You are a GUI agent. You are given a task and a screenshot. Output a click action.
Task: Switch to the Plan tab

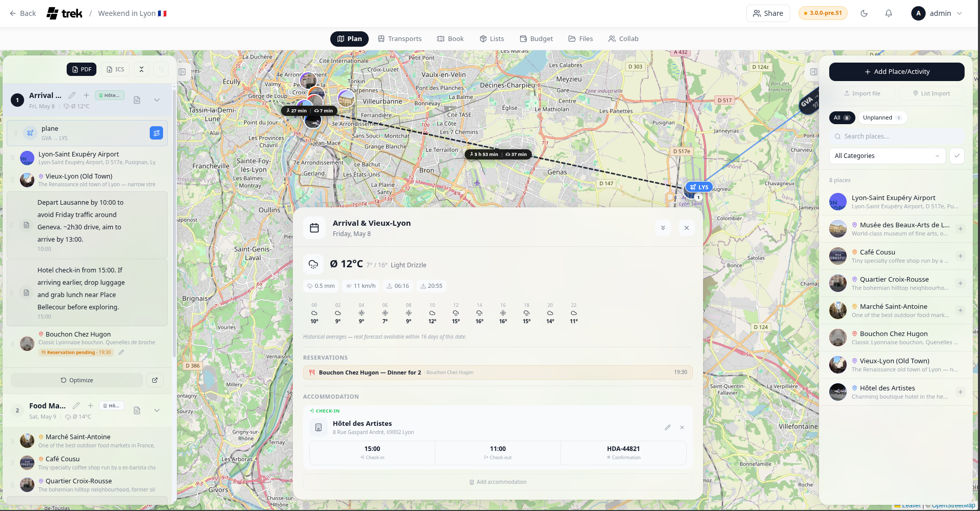349,38
